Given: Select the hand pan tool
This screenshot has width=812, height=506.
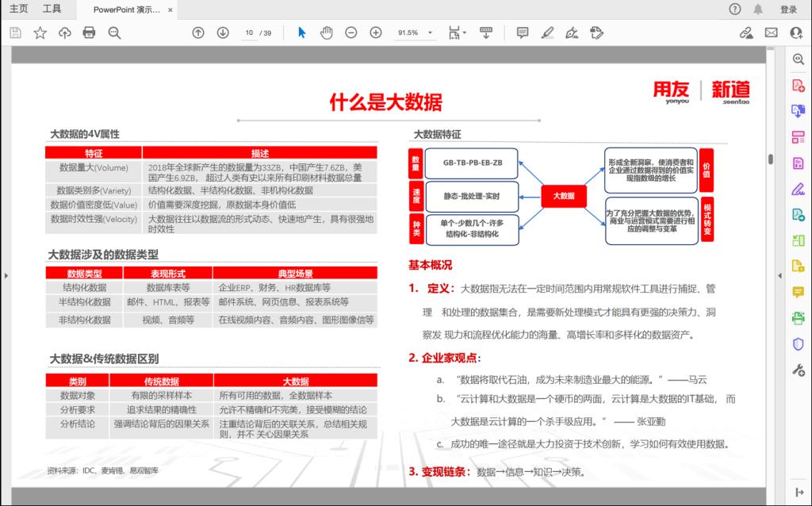Looking at the screenshot, I should pyautogui.click(x=326, y=33).
